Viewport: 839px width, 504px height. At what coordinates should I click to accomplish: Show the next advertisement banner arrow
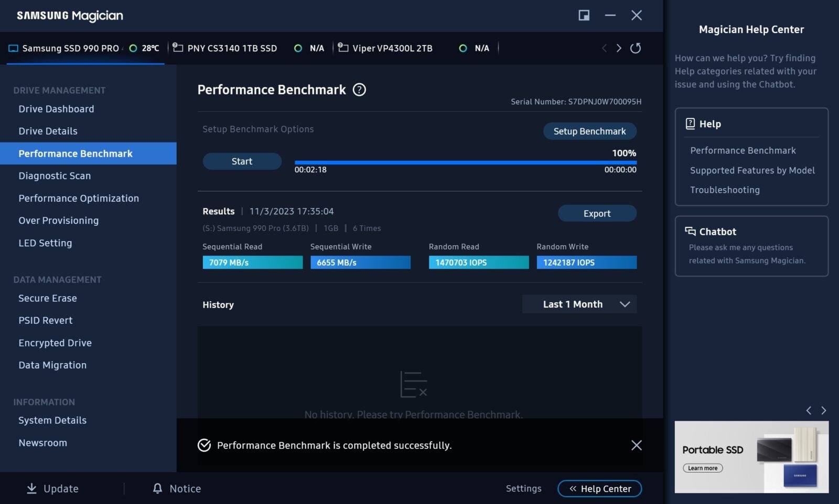click(823, 410)
